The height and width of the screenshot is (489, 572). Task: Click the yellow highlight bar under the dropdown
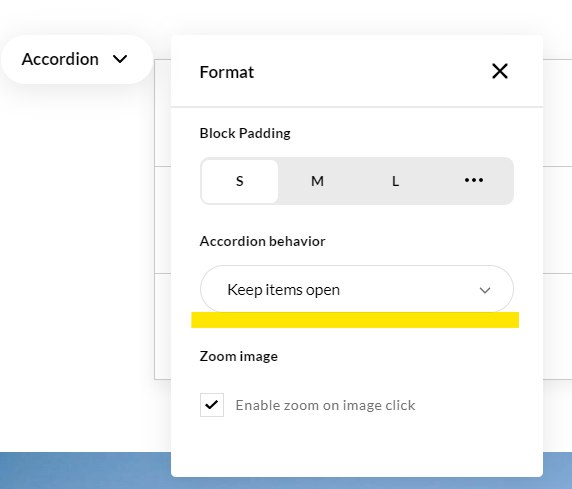355,320
